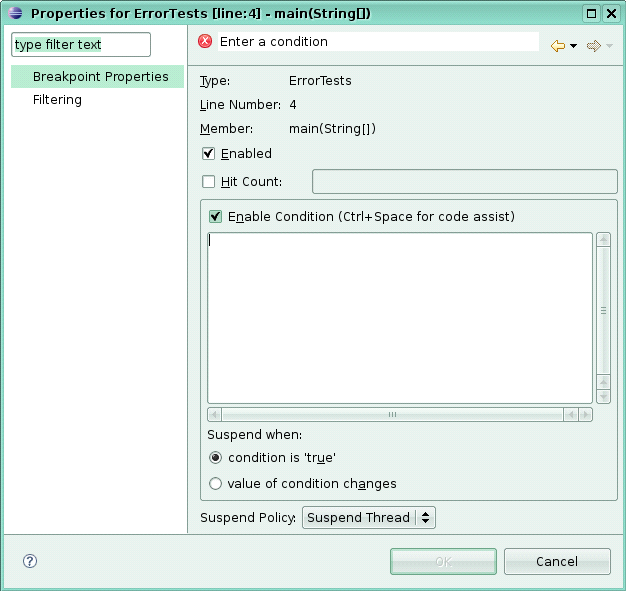This screenshot has height=591, width=626.
Task: Enable the Hit Count checkbox
Action: 208,182
